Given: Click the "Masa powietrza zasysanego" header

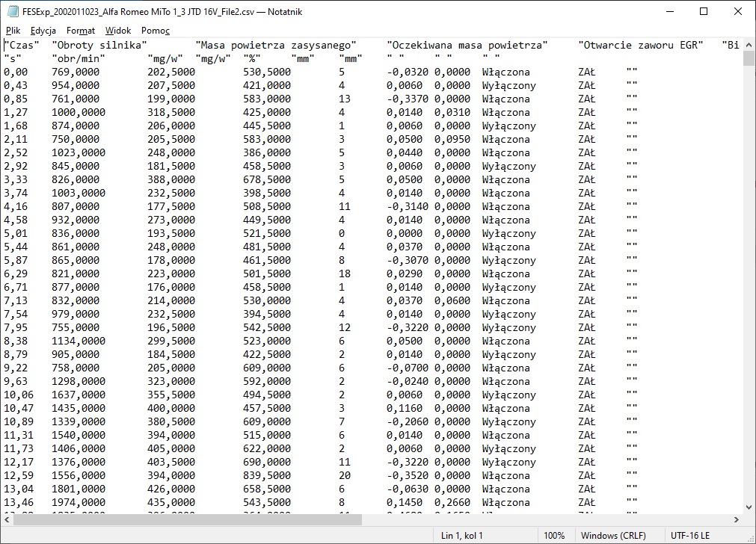Looking at the screenshot, I should click(x=276, y=46).
